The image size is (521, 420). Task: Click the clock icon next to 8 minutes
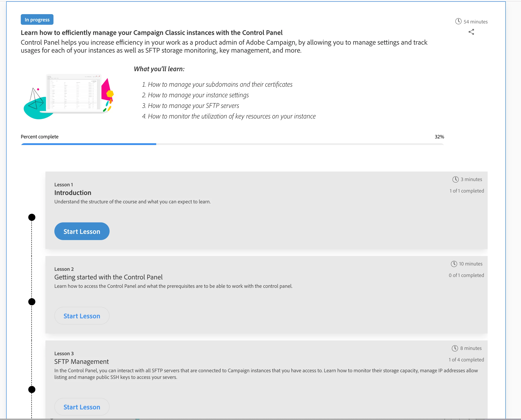click(x=455, y=348)
